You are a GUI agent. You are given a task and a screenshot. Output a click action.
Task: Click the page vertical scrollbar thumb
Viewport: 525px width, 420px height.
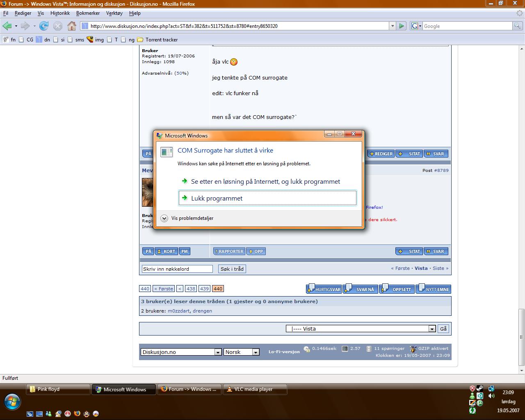click(522, 336)
